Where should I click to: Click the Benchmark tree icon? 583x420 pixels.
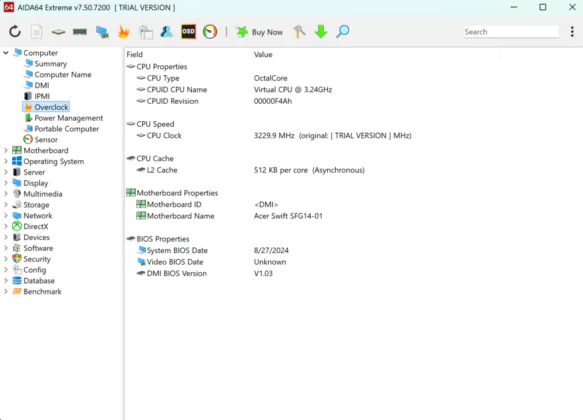pyautogui.click(x=17, y=291)
